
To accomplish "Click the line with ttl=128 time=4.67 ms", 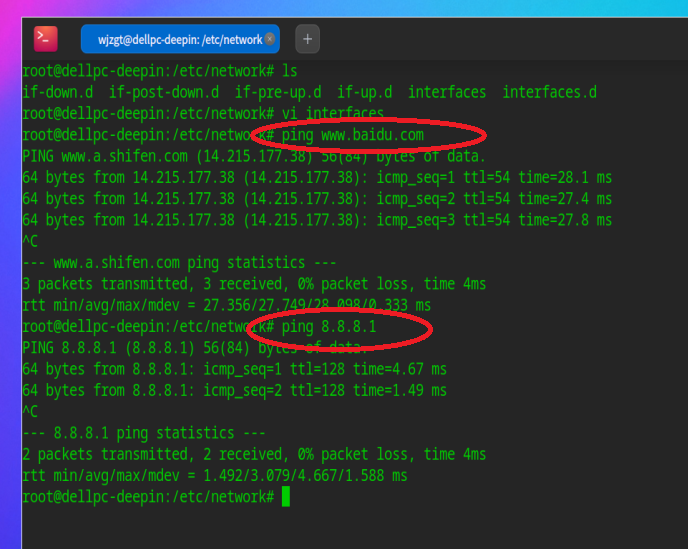I will click(x=234, y=369).
